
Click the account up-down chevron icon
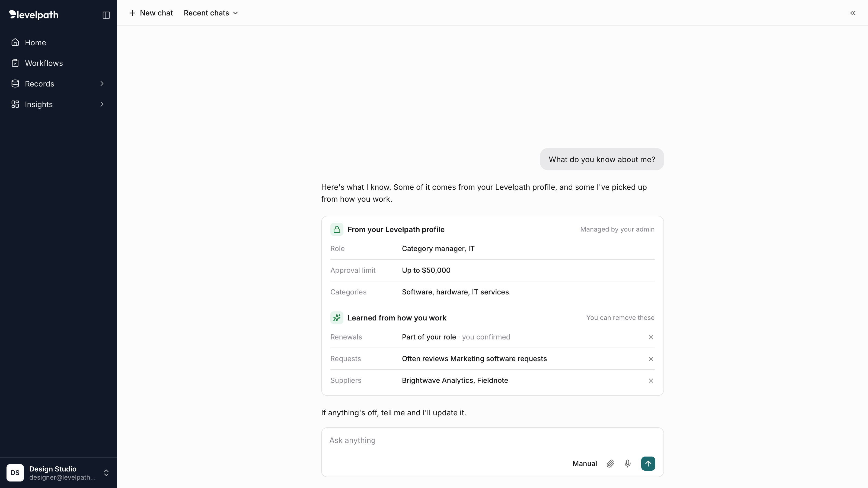(x=106, y=473)
